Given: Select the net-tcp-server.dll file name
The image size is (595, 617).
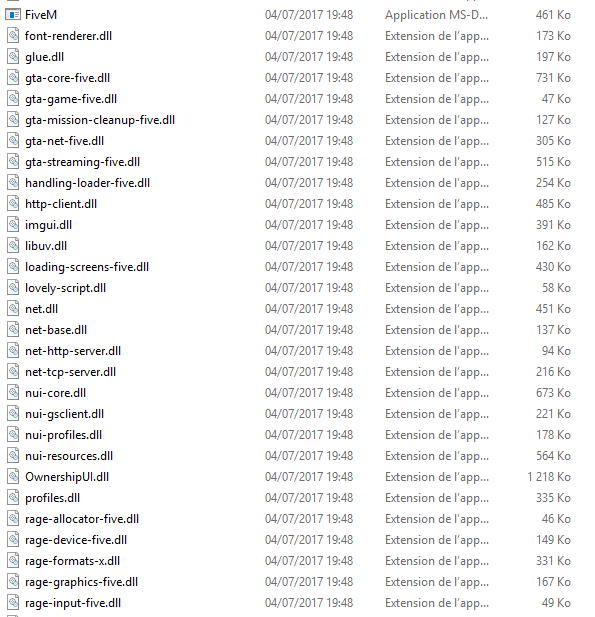Looking at the screenshot, I should [x=70, y=372].
